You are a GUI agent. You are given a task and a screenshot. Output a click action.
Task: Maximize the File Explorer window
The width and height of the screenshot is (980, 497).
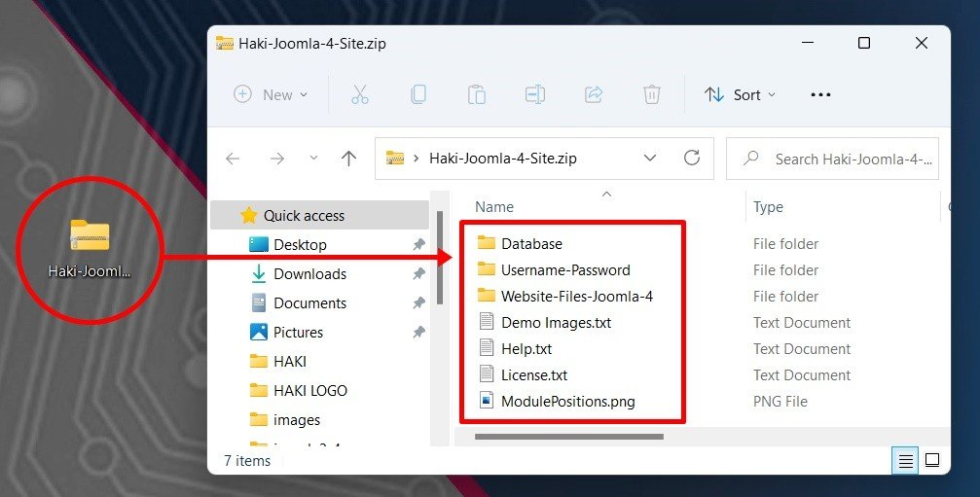point(864,43)
